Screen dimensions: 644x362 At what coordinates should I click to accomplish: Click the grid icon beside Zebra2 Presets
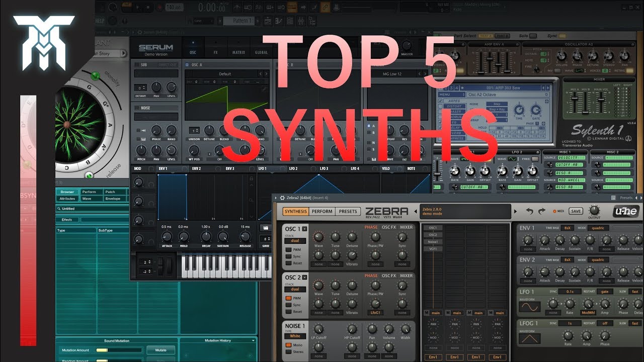coord(613,198)
